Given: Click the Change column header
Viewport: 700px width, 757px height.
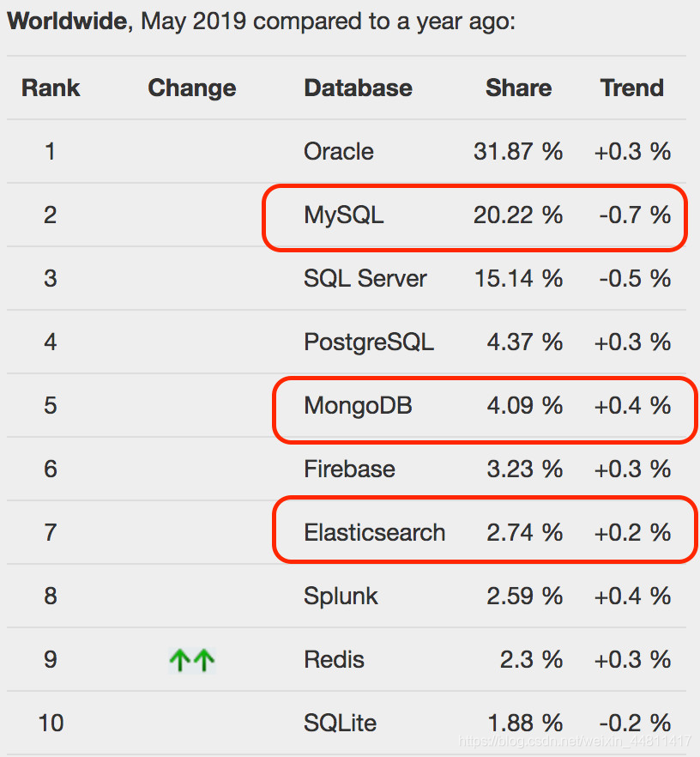Looking at the screenshot, I should (x=192, y=88).
